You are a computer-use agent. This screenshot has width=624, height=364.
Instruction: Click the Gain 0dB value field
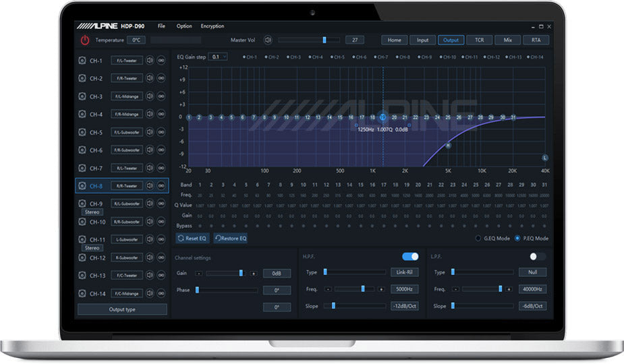point(277,274)
